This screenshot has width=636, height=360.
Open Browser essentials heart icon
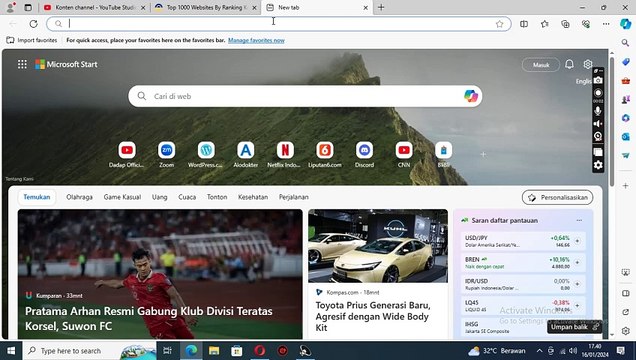point(586,24)
